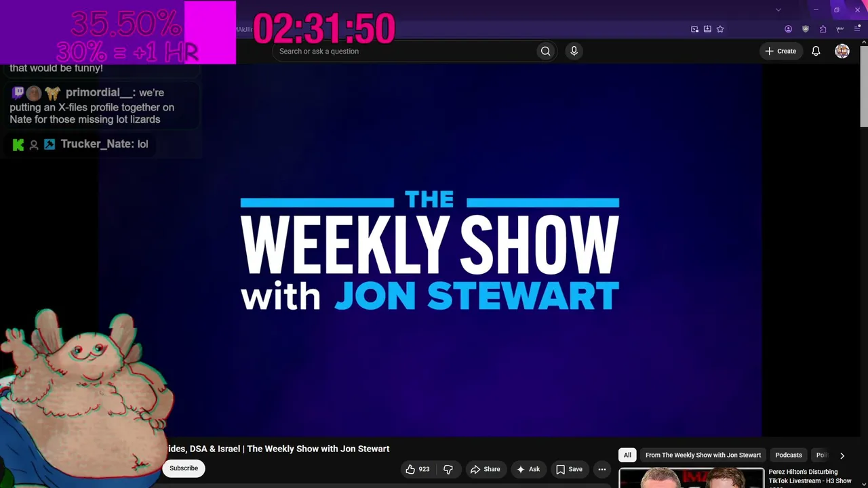
Task: Click the Kick platform badge beside Trucker_Nate
Action: click(x=18, y=144)
